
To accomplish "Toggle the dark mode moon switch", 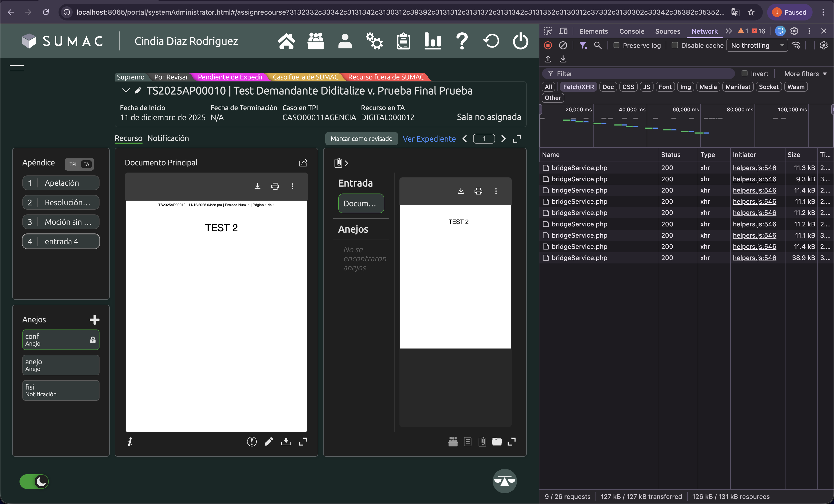I will (x=34, y=481).
